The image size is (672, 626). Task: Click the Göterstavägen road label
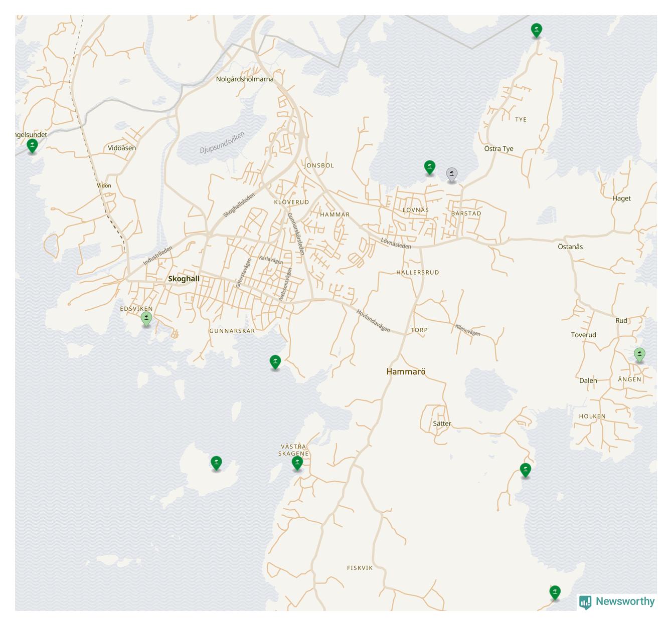243,273
